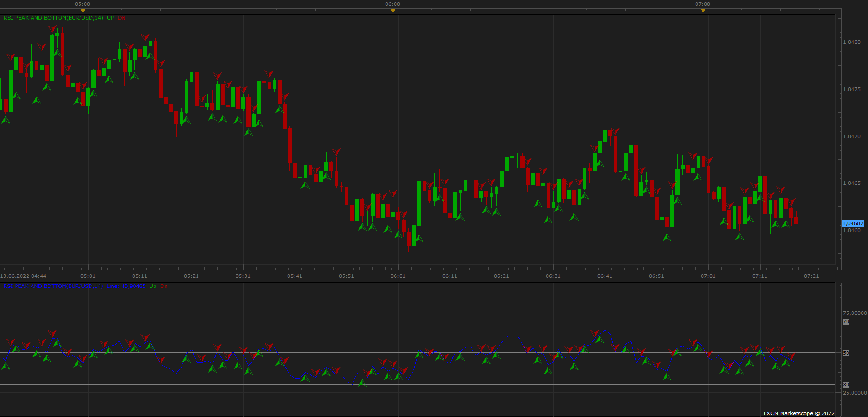The height and width of the screenshot is (417, 868).
Task: Click the green RSI PEAK AND BOTTOM label on price chart
Action: coord(54,18)
